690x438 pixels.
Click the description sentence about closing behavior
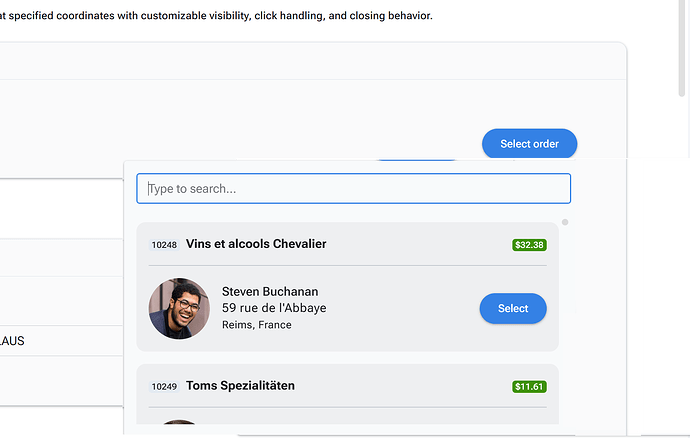(x=216, y=16)
